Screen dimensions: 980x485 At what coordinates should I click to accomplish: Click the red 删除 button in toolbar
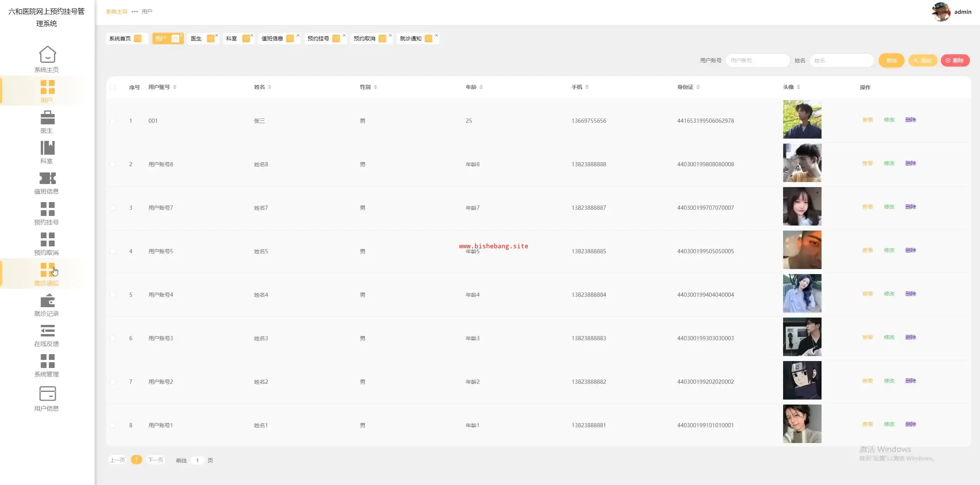coord(955,60)
